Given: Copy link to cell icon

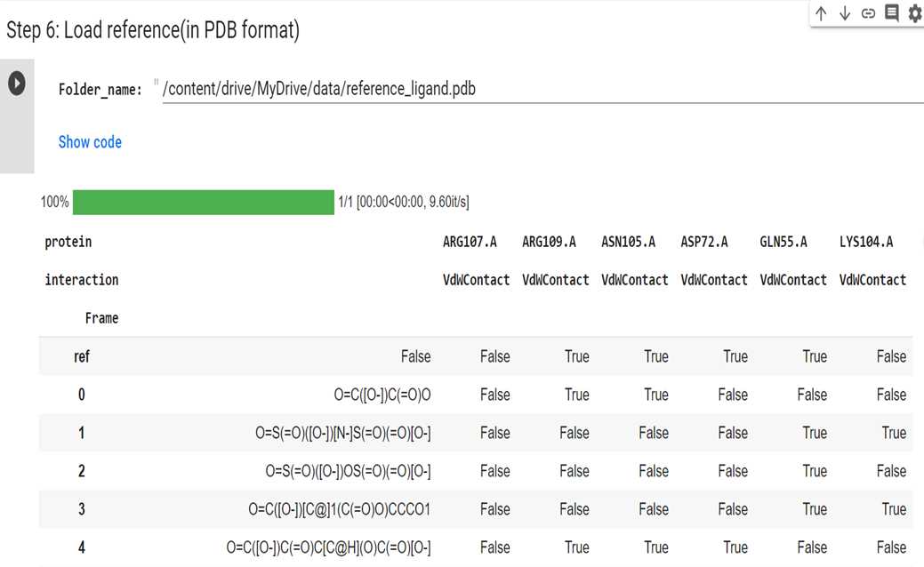Looking at the screenshot, I should 868,13.
